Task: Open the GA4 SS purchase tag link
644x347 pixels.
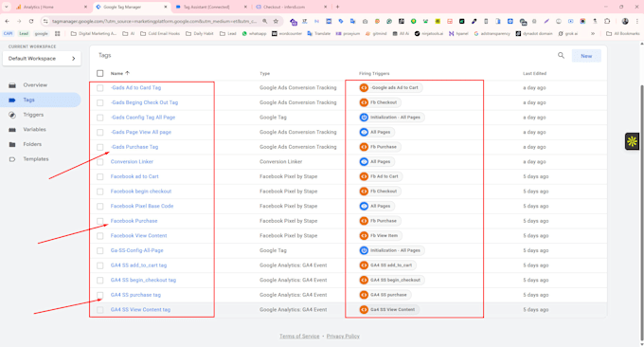Action: pyautogui.click(x=135, y=295)
